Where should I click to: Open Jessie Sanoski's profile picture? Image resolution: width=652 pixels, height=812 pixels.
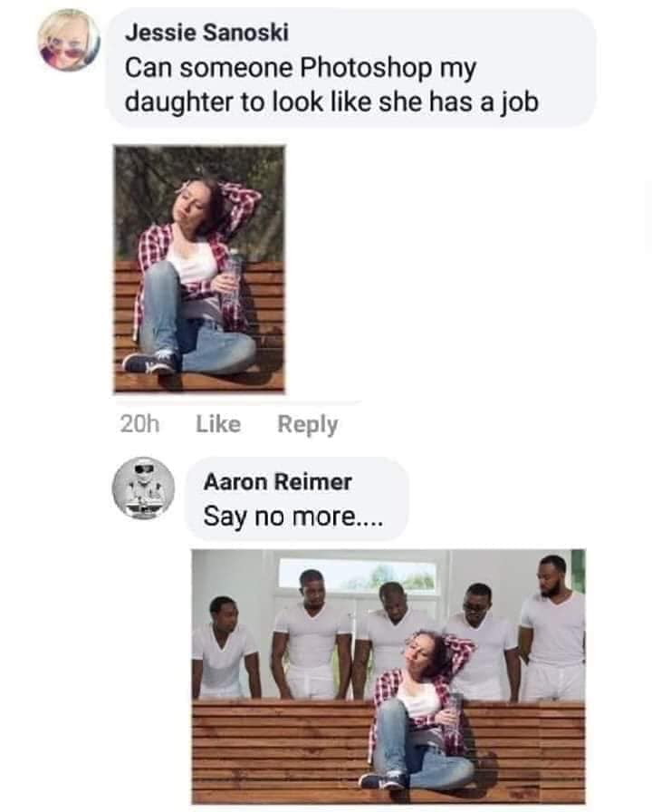70,41
